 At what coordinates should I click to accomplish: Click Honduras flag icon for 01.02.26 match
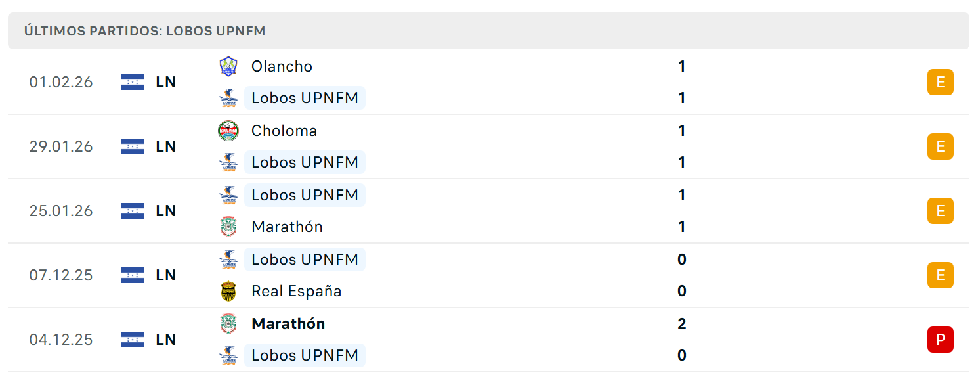133,82
